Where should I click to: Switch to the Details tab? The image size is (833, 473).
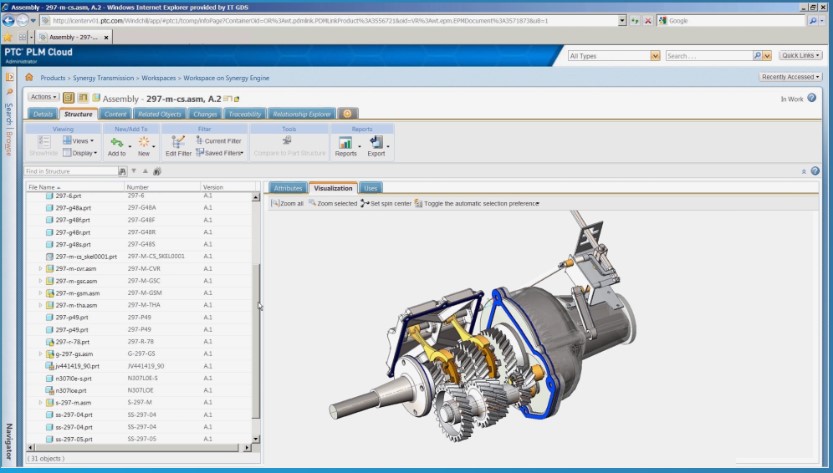click(42, 114)
